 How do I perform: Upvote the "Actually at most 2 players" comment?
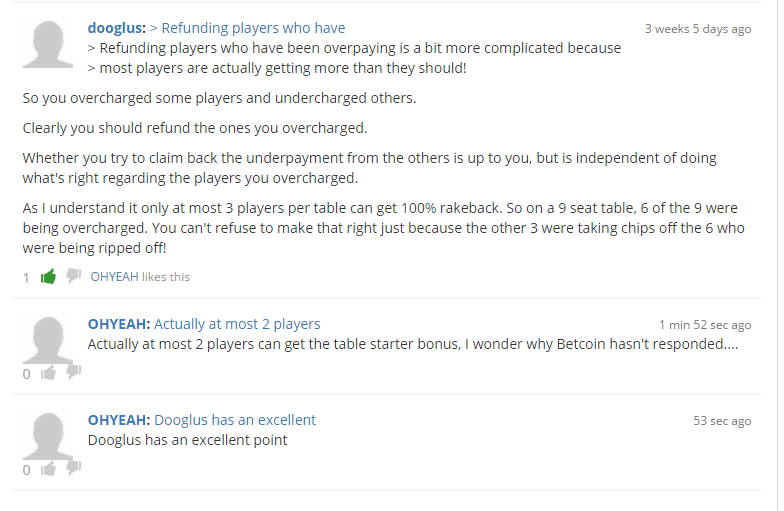point(48,372)
